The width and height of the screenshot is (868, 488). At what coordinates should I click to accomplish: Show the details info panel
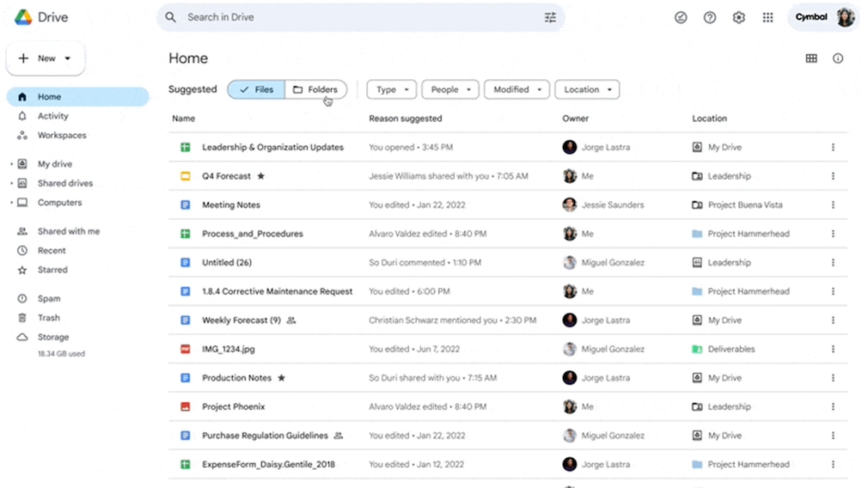tap(838, 58)
